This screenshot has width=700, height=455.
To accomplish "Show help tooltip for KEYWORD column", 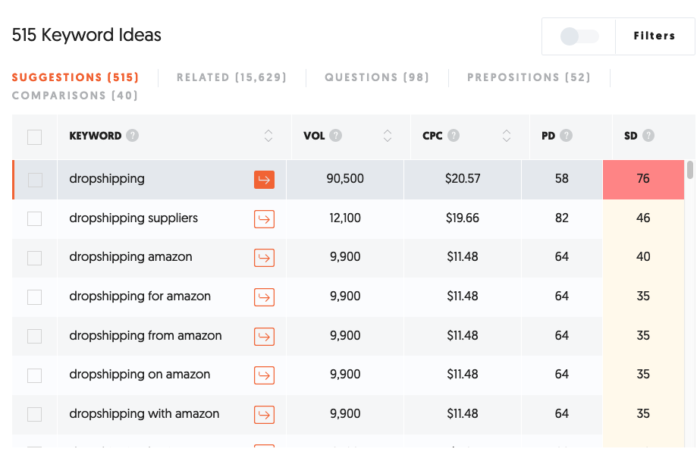I will point(132,135).
